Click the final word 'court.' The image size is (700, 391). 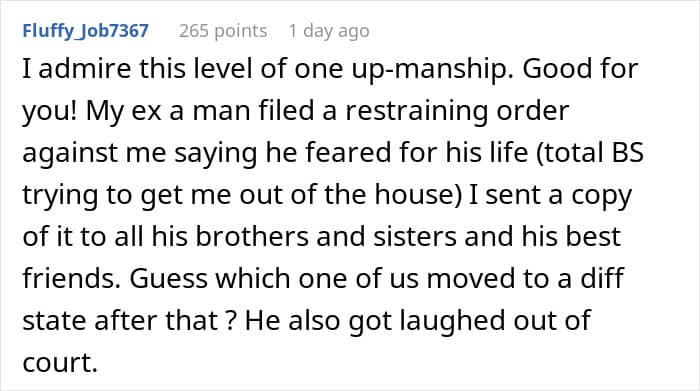pyautogui.click(x=60, y=363)
